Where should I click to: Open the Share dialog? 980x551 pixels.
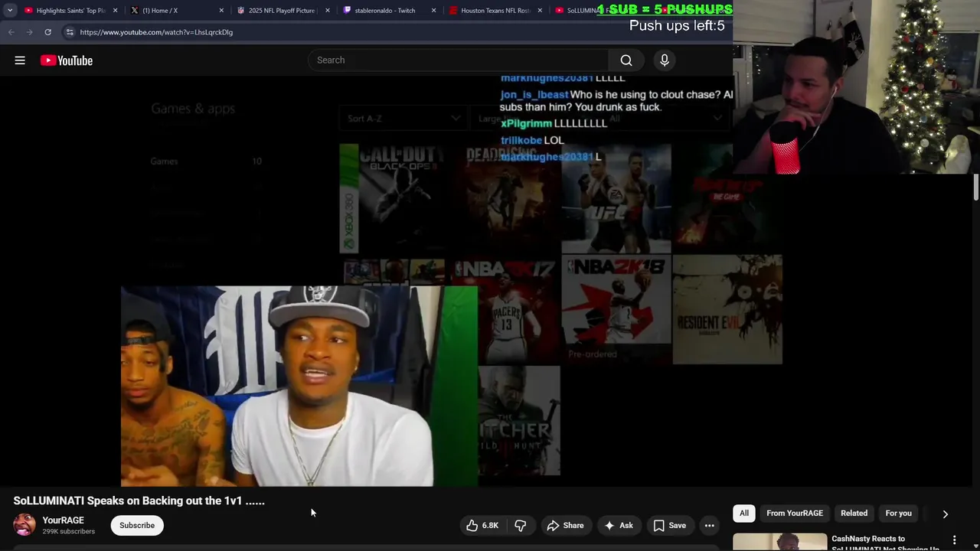pyautogui.click(x=565, y=526)
